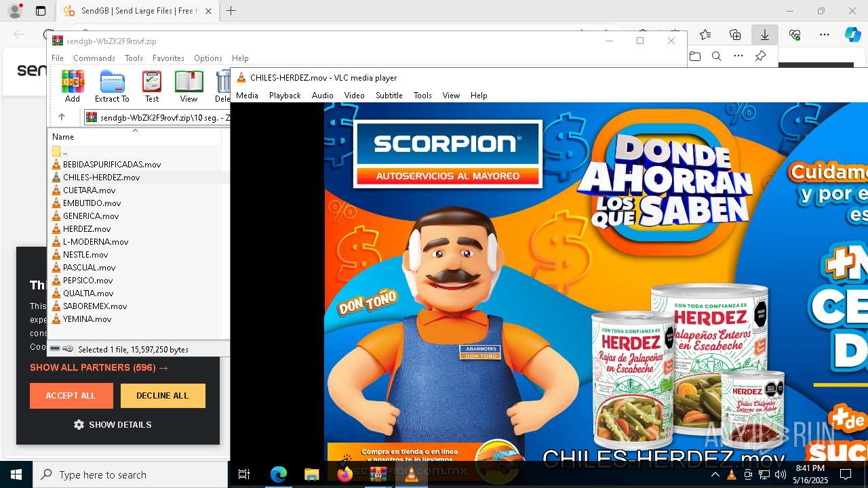Click Extract To icon in WinRAR
Screen dimensions: 868x488
click(112, 86)
